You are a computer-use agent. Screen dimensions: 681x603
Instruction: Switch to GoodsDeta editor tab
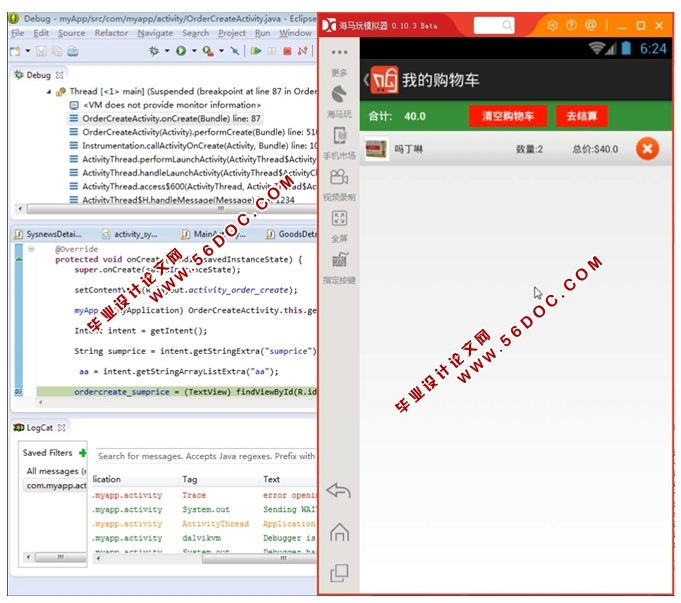291,234
